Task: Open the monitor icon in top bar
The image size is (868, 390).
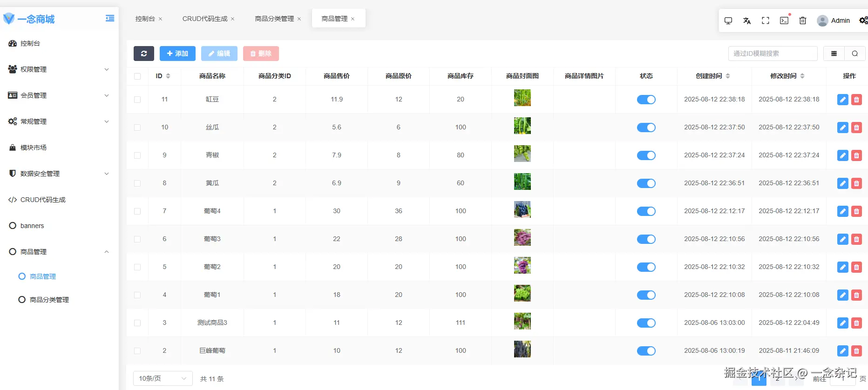Action: (x=728, y=20)
